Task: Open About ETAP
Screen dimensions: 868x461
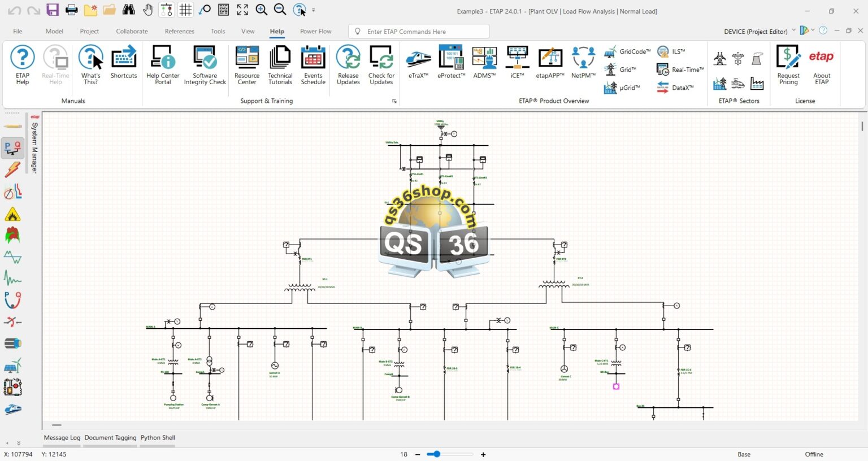Action: coord(821,65)
